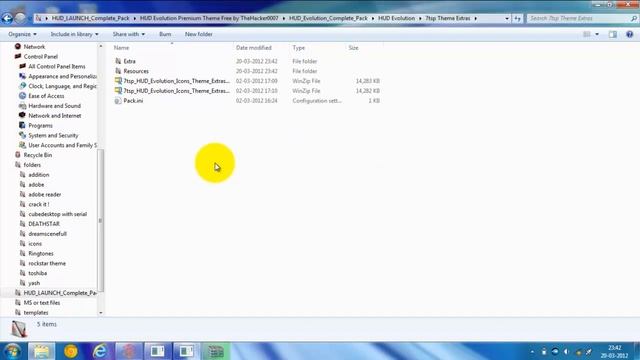Open the cubedesktop with serial folder

click(58, 214)
